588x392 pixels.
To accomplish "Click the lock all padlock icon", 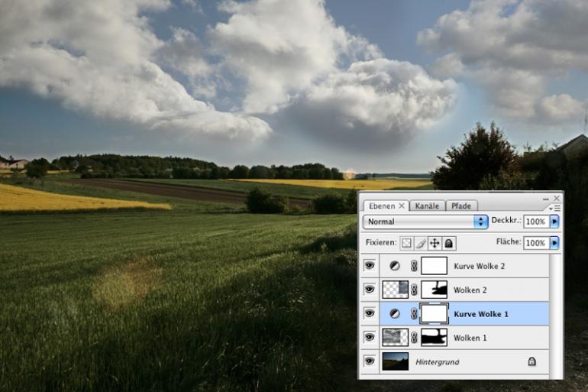I will 449,244.
